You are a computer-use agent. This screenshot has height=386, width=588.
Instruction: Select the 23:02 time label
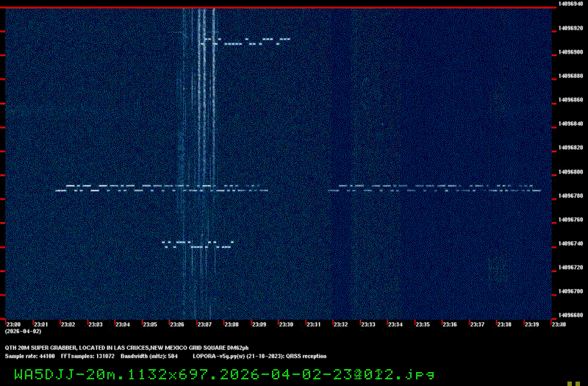tap(68, 324)
